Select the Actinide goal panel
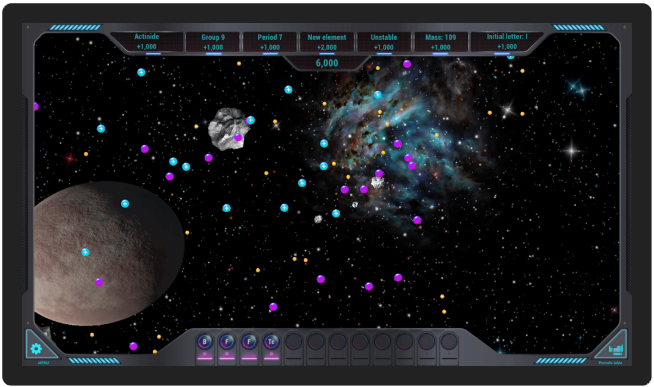 click(147, 42)
